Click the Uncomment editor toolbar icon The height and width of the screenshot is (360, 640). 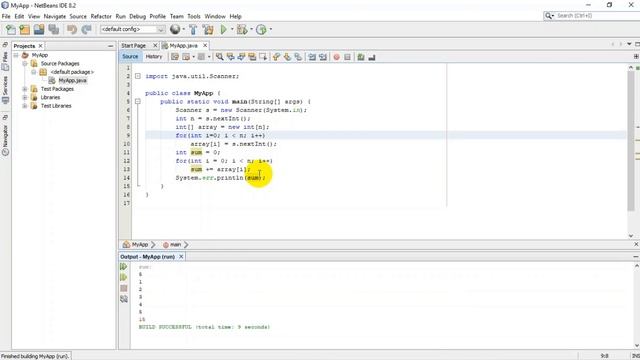pos(372,57)
